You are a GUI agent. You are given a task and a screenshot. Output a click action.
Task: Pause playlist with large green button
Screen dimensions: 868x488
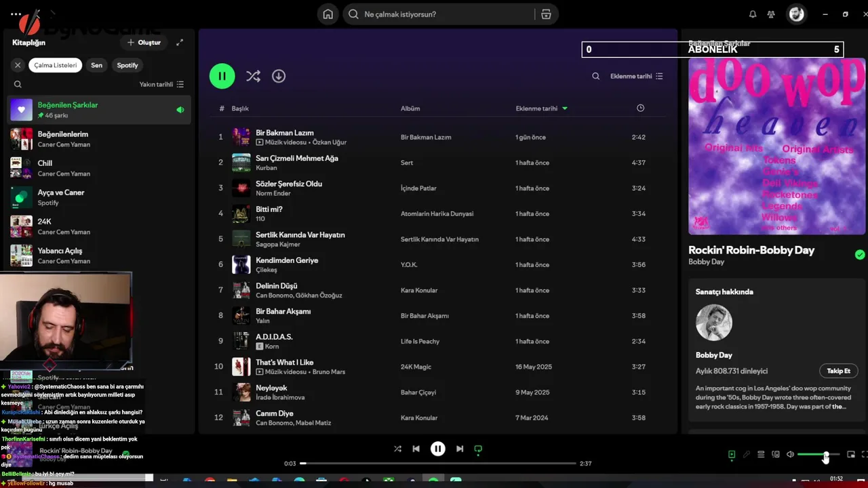click(x=222, y=76)
